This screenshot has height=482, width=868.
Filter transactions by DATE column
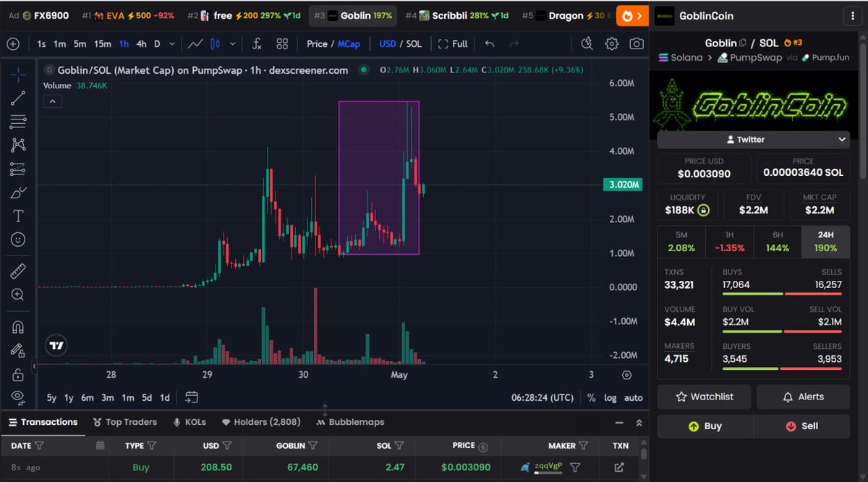point(40,446)
